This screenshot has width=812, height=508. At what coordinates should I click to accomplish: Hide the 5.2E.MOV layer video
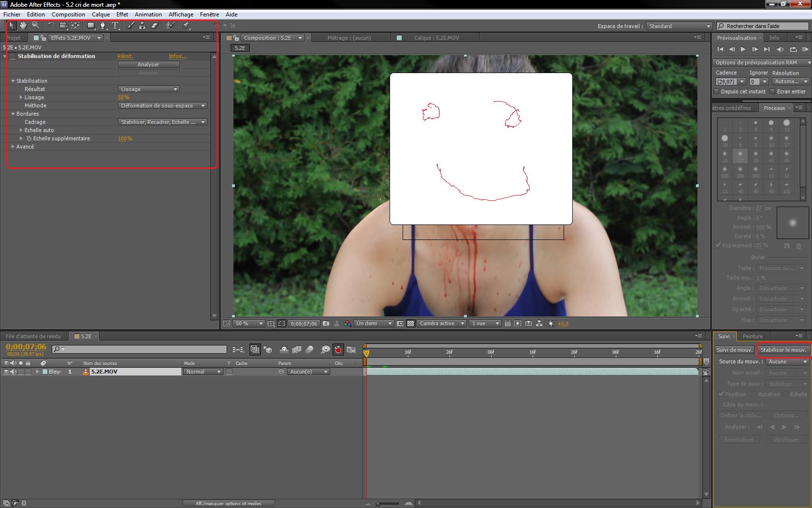point(6,372)
